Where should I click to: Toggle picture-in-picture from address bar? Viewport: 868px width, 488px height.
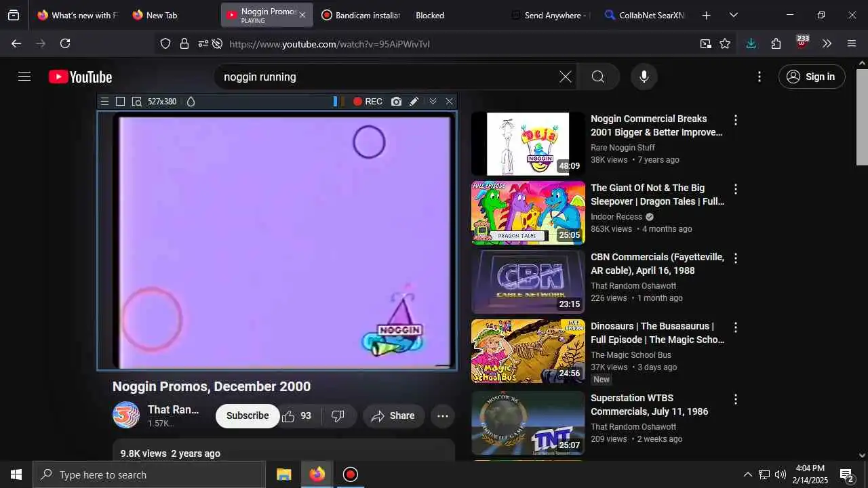coord(706,43)
